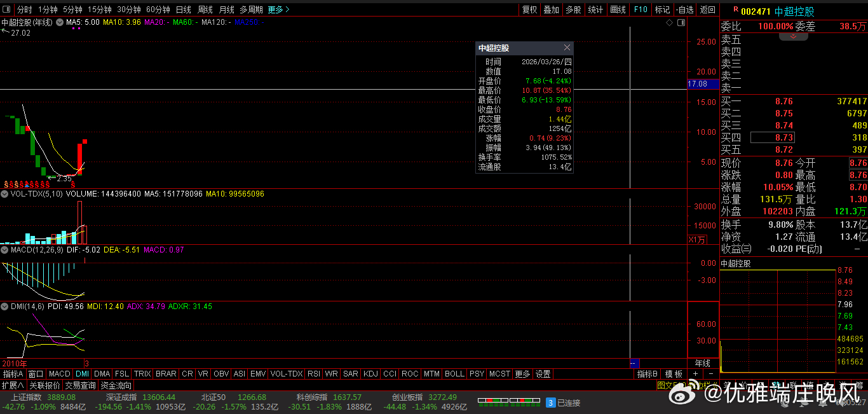Screen dimensions: 868x414
Task: Switch to 日线 daily chart
Action: (x=183, y=10)
